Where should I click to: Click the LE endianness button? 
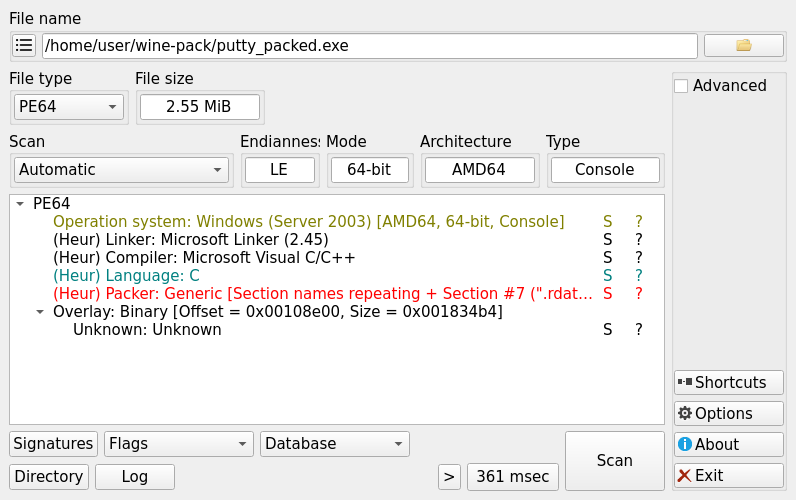pos(280,170)
